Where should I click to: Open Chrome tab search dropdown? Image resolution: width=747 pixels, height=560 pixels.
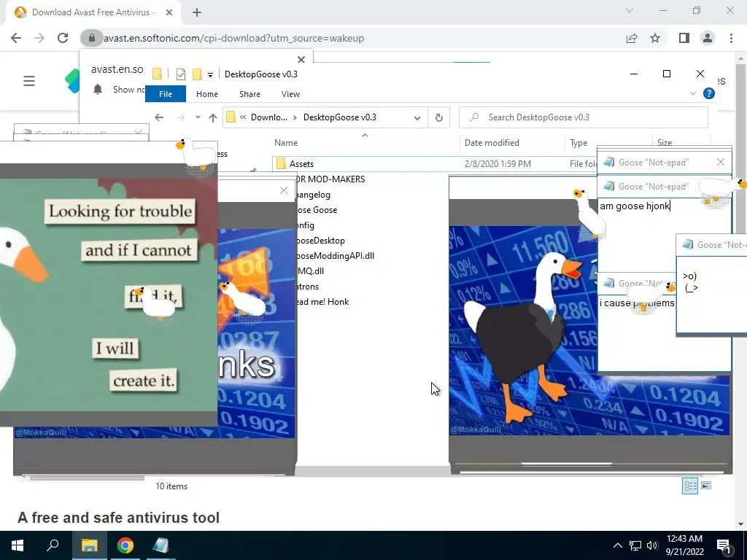tap(630, 10)
